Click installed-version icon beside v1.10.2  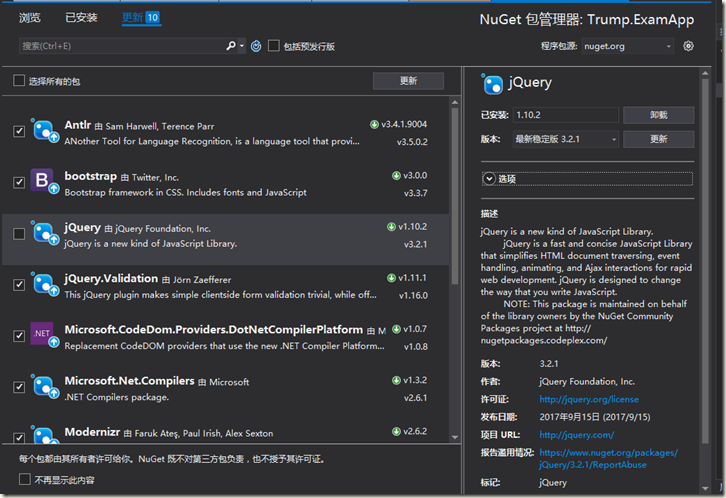(391, 227)
